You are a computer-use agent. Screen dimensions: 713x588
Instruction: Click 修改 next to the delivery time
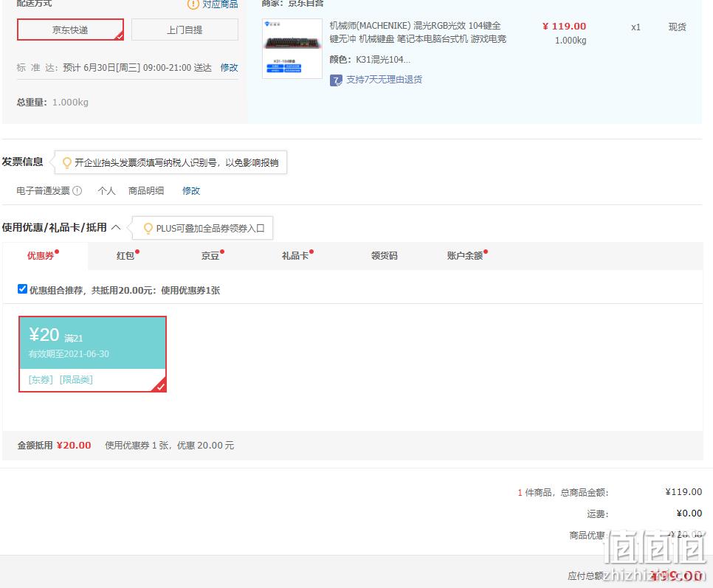pyautogui.click(x=229, y=68)
